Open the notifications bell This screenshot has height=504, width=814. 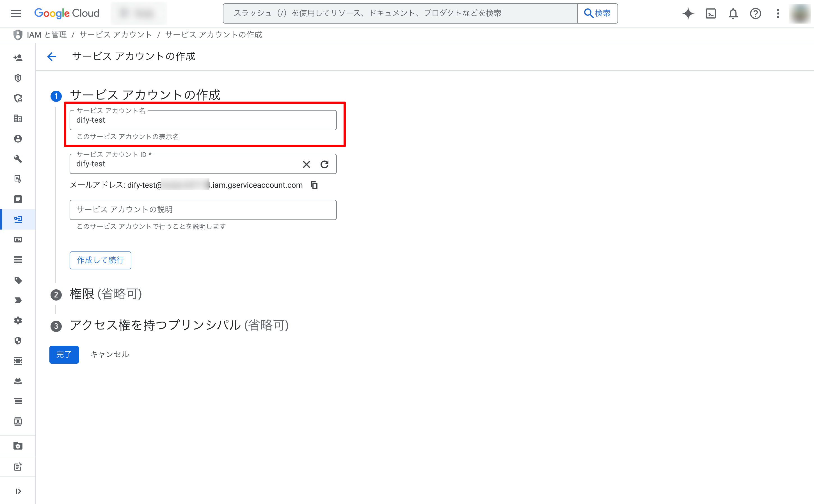point(733,13)
